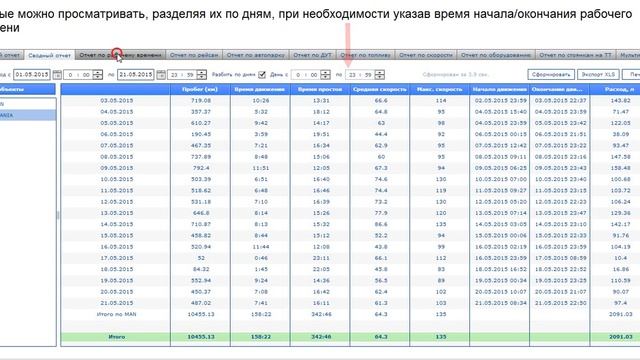Focus the period end time field 23:59
Image resolution: width=640 pixels, height=360 pixels.
(x=182, y=75)
